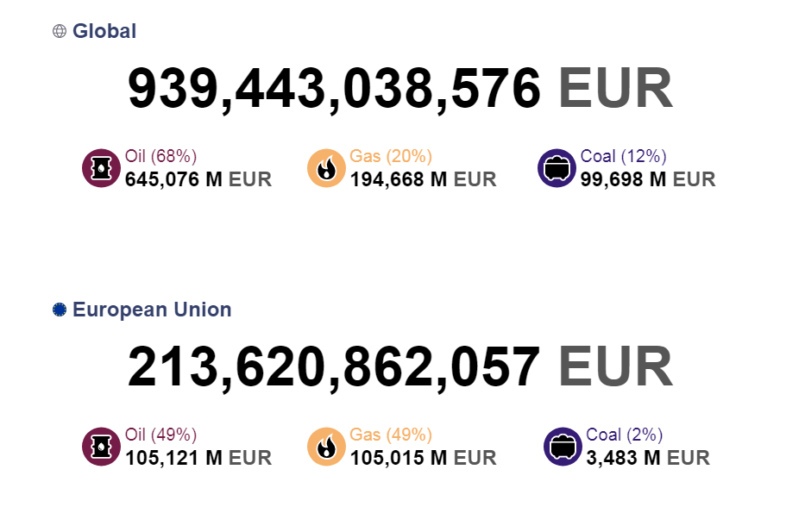Click the 645,076 M EUR oil value

tap(198, 179)
